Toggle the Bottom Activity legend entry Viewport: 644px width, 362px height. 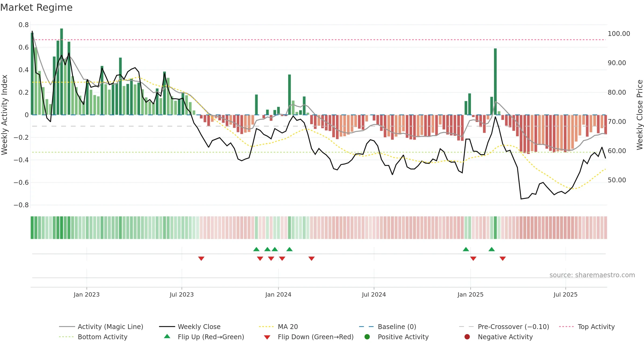coord(93,337)
